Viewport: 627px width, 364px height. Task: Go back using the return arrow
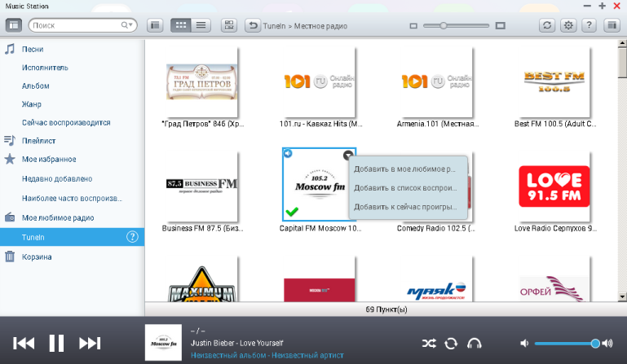pos(253,25)
